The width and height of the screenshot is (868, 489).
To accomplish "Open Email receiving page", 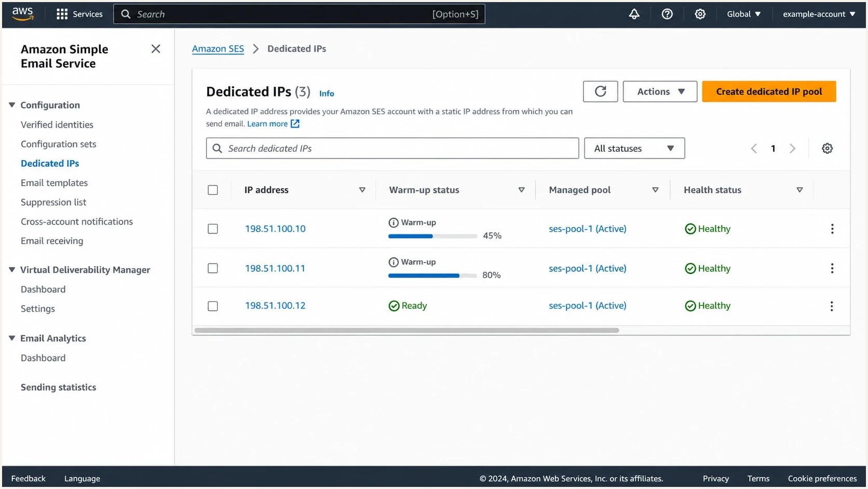I will (x=52, y=241).
